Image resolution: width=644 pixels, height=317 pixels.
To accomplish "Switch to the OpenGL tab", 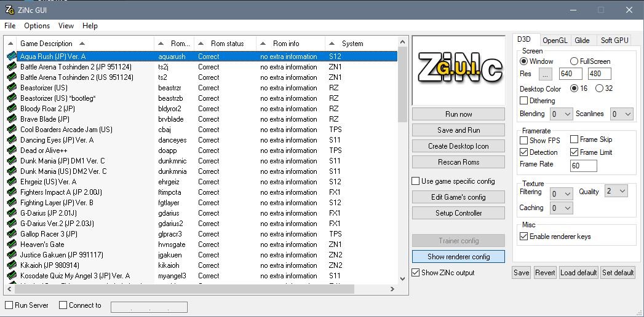I will pos(554,40).
